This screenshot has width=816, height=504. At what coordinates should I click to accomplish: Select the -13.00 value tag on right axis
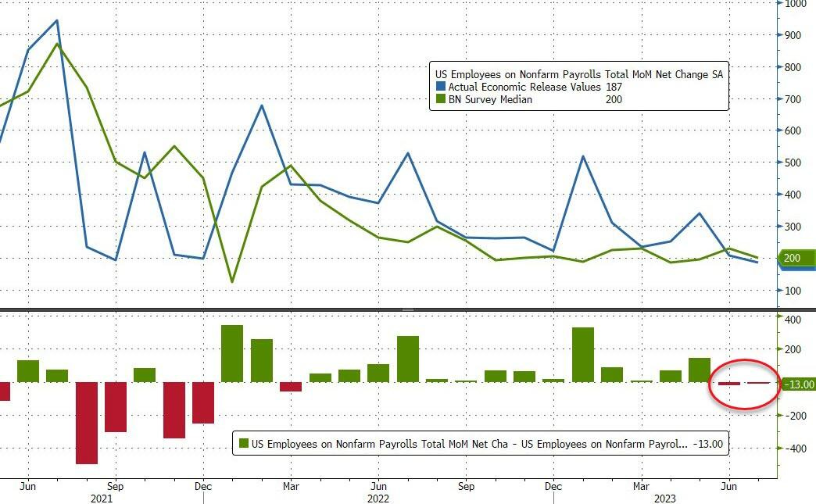[x=798, y=384]
